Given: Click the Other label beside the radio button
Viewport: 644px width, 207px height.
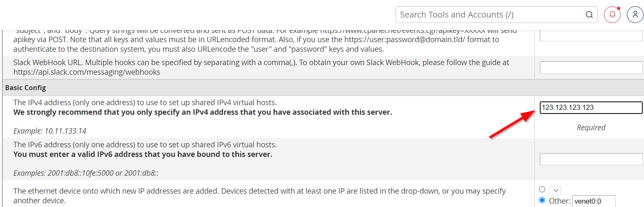Looking at the screenshot, I should tap(560, 201).
